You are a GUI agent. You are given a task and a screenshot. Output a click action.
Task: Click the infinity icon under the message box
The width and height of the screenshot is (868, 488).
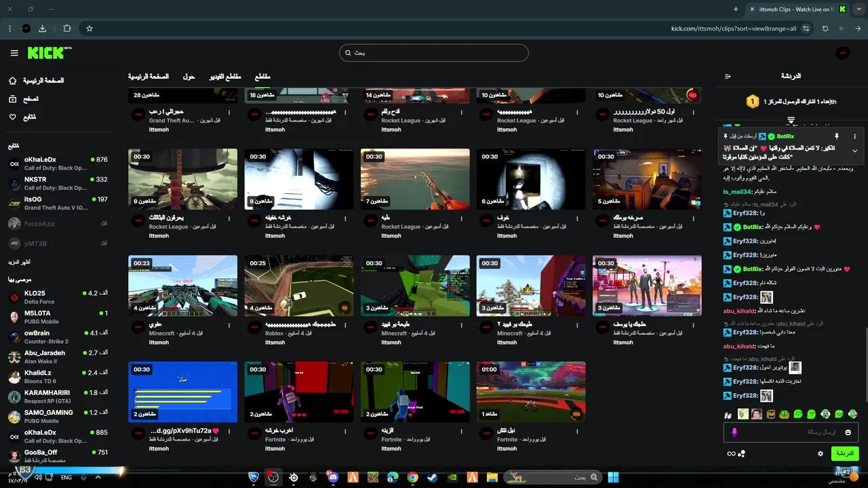pos(731,453)
